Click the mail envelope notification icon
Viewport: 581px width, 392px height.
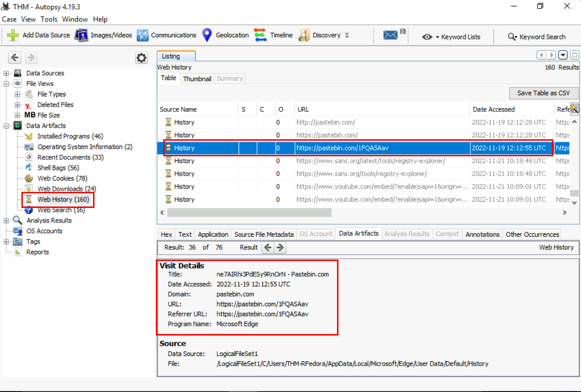coord(391,36)
